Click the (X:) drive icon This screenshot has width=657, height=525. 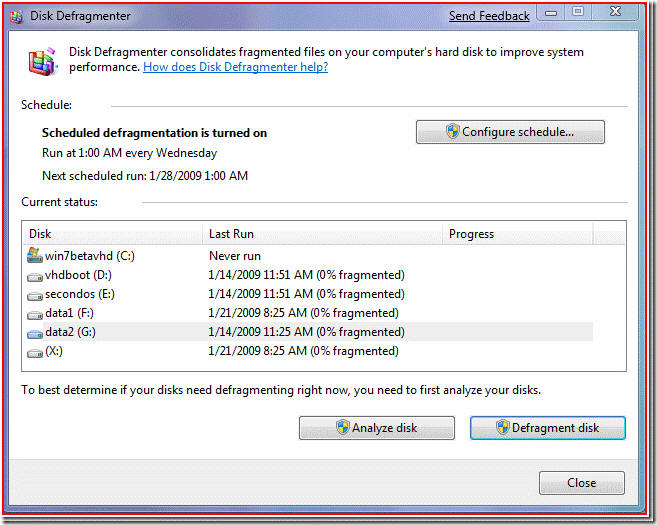click(x=35, y=353)
